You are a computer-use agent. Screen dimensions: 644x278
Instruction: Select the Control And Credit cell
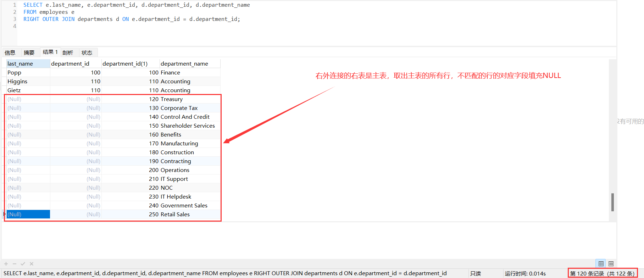[190, 117]
